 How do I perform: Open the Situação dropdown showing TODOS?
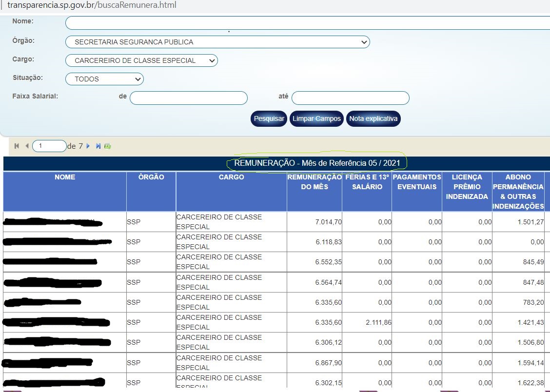pyautogui.click(x=104, y=79)
